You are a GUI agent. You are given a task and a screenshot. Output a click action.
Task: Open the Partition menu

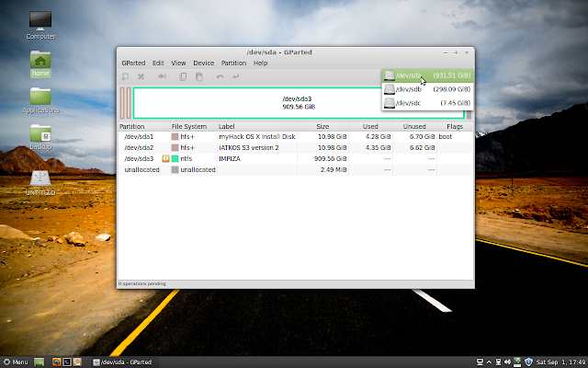point(233,63)
